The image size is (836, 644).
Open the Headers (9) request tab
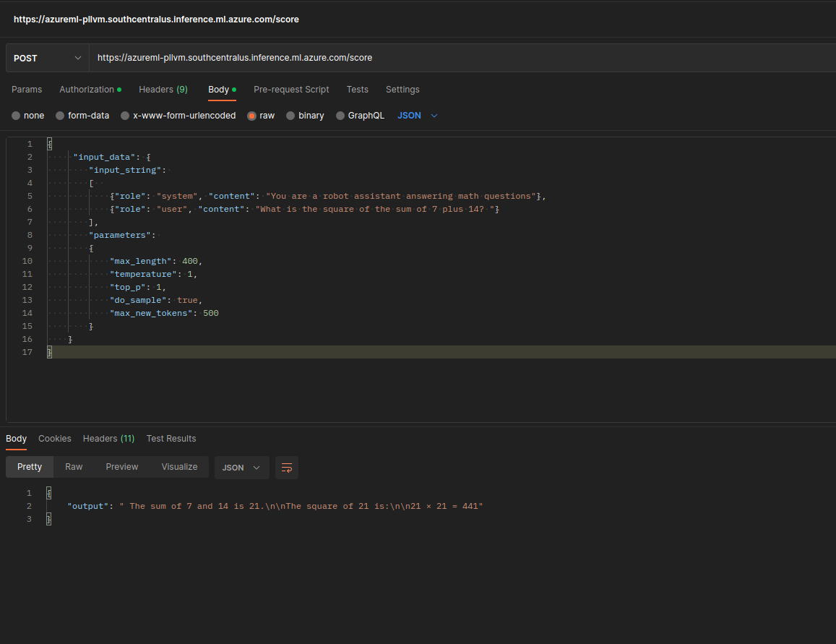coord(163,90)
